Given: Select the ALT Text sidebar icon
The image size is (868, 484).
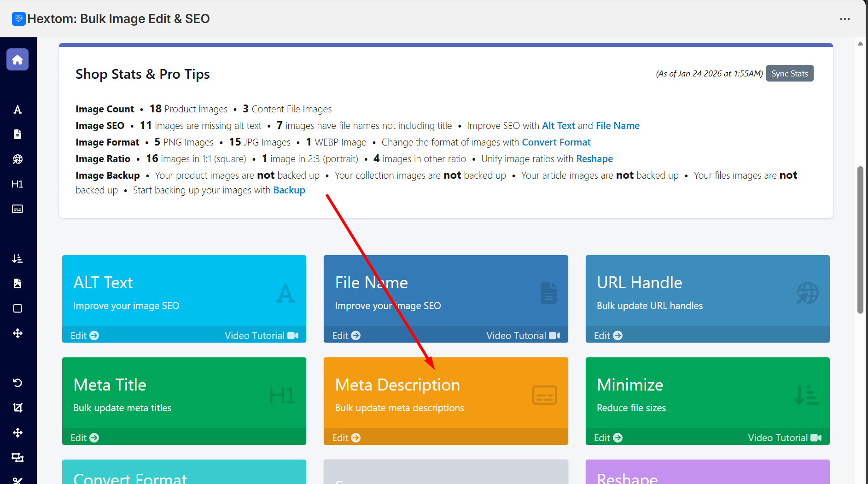Looking at the screenshot, I should (17, 110).
